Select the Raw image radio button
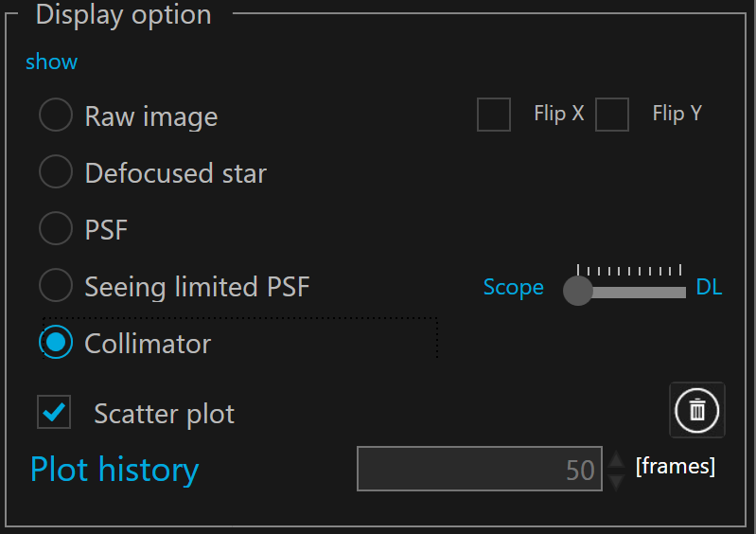This screenshot has width=756, height=534. (56, 116)
